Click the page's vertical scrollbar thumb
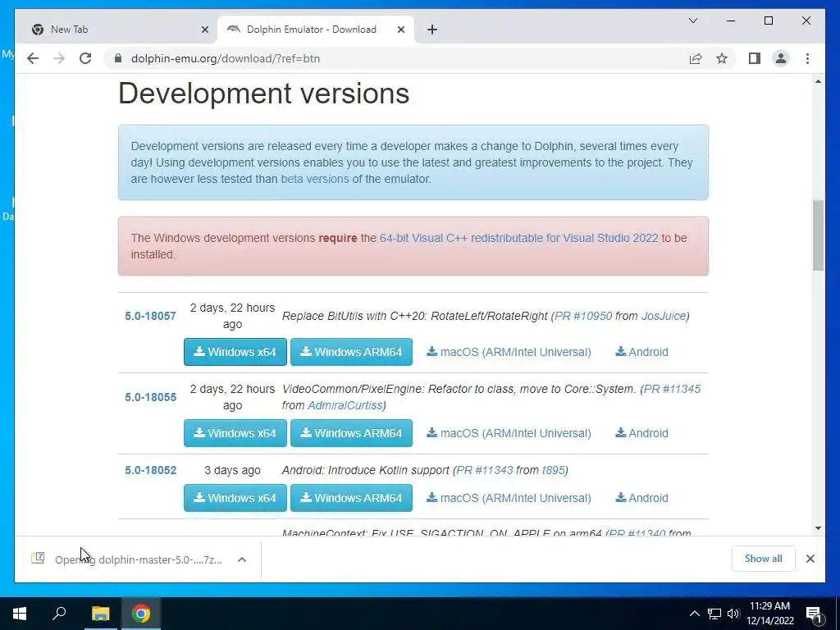This screenshot has width=840, height=630. (x=818, y=235)
